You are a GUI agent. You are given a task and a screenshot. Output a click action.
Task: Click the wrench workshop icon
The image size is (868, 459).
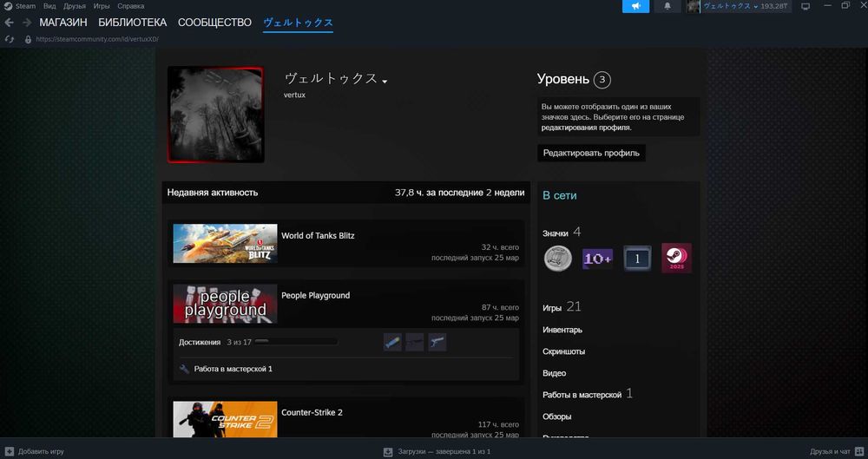(184, 369)
